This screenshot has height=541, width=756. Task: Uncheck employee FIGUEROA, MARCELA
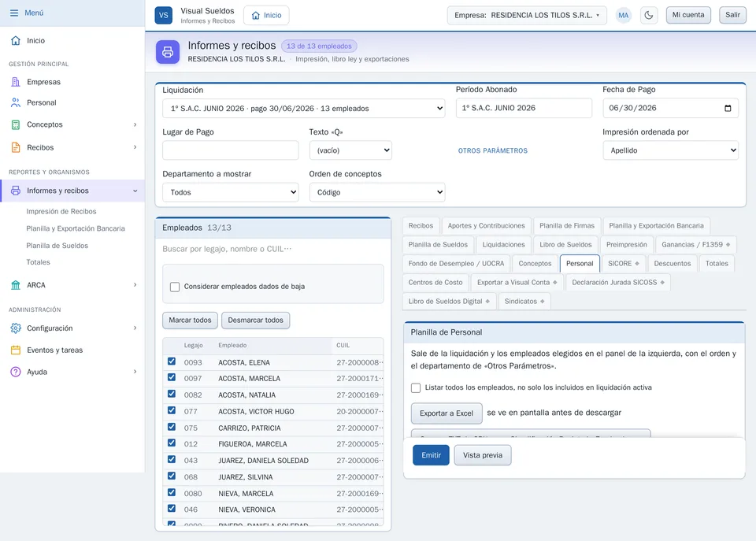(172, 443)
